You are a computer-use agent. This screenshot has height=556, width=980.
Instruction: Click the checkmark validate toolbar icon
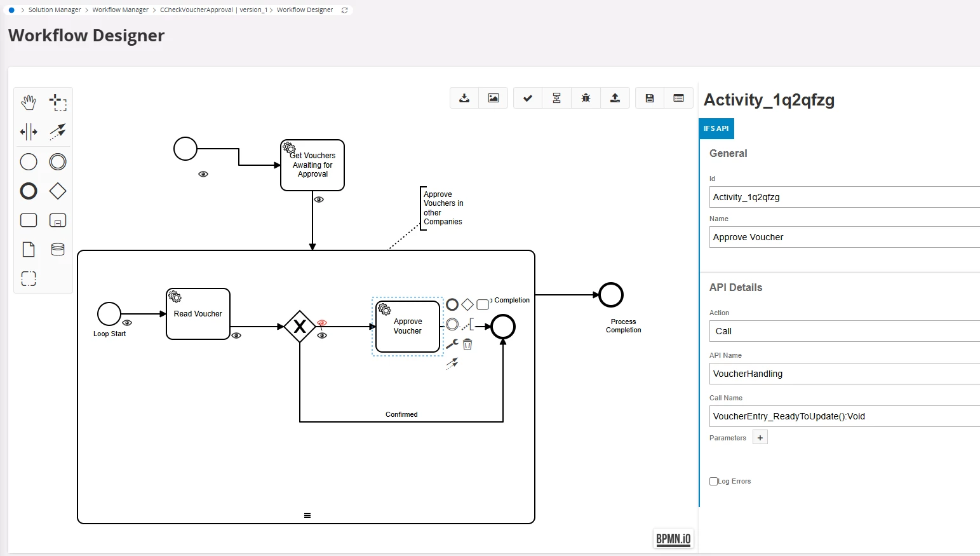pos(528,98)
